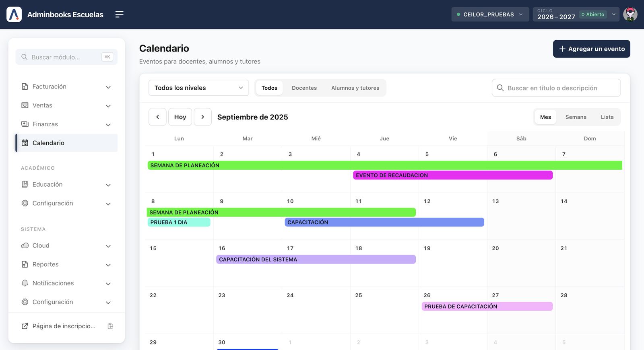
Task: Click the Ventas sidebar icon
Action: point(25,105)
